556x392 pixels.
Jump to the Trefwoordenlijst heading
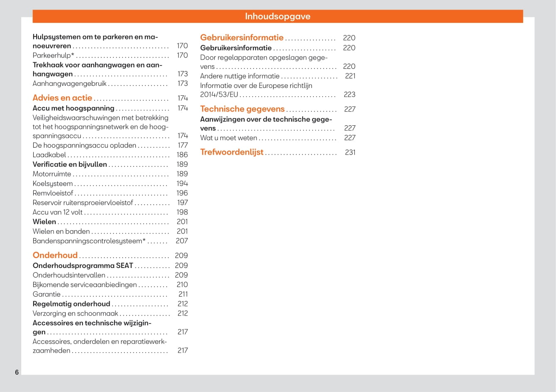coord(232,152)
